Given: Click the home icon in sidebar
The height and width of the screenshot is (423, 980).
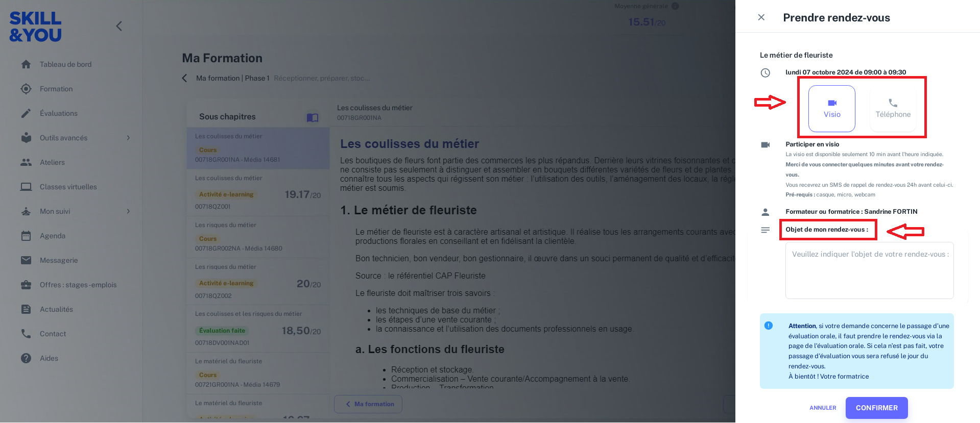Looking at the screenshot, I should point(26,64).
